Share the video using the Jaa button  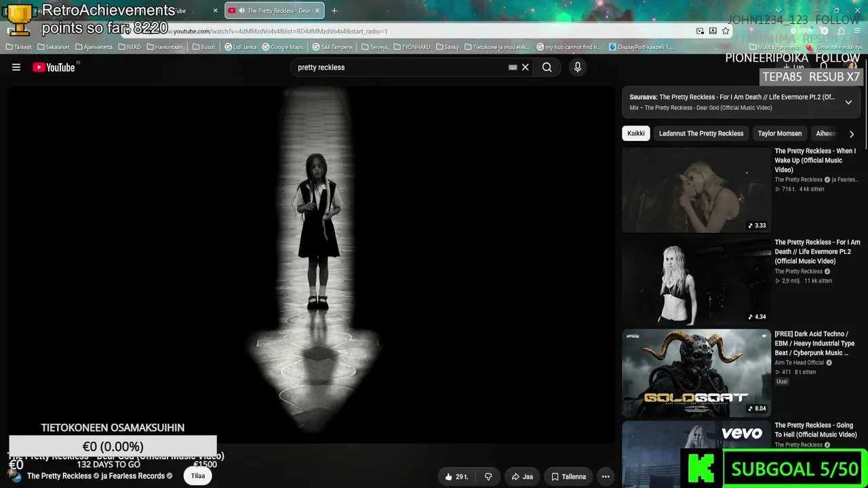522,476
